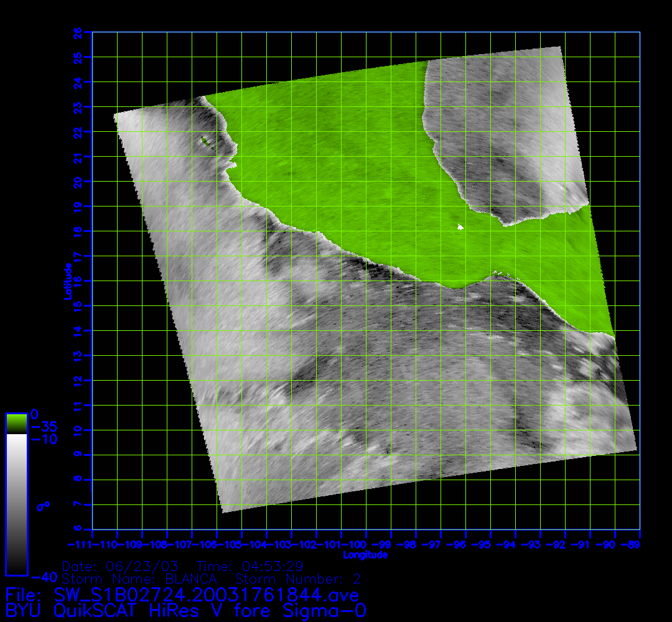
Task: Click the small white spot in the green land area
Action: 460,228
